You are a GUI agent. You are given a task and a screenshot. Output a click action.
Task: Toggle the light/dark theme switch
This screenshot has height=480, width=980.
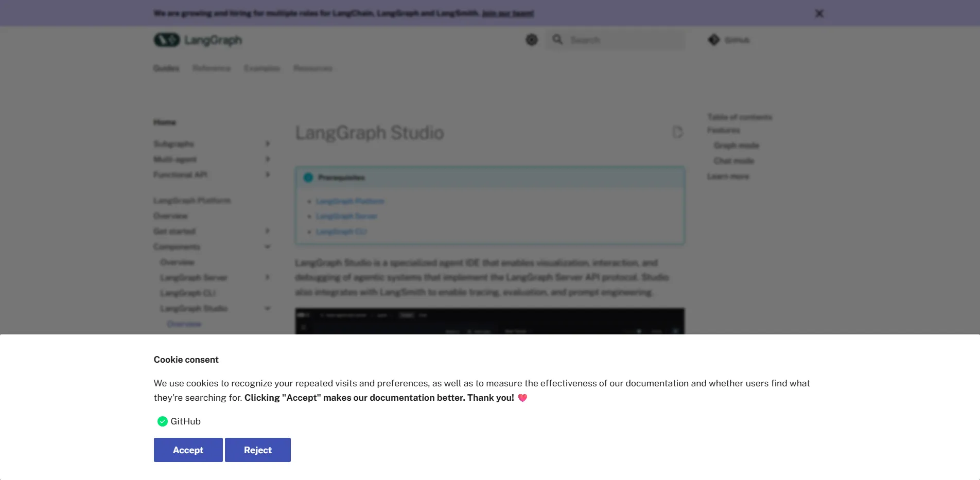[x=531, y=40]
